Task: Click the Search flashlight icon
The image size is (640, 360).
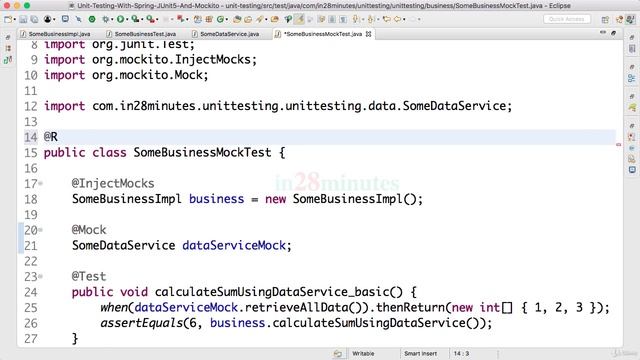Action: coord(260,19)
